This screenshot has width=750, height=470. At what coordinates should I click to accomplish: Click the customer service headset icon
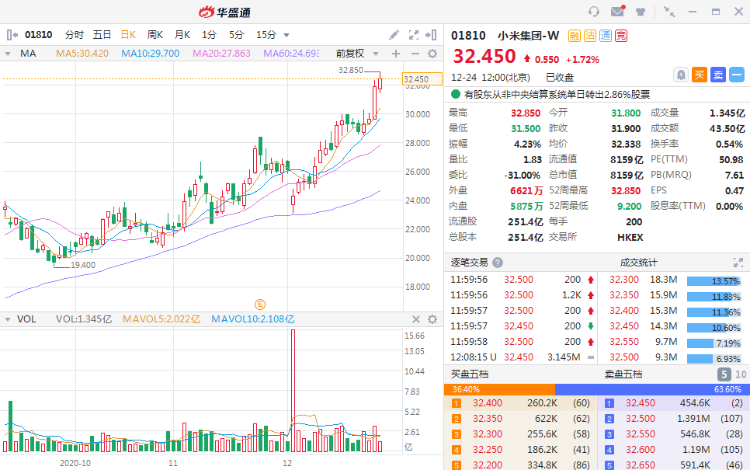(594, 11)
